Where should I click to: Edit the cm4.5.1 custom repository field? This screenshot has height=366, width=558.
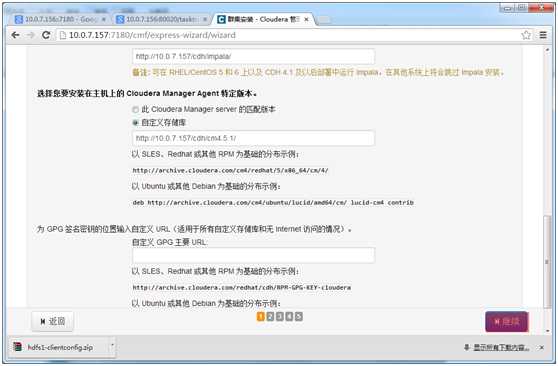coord(253,138)
